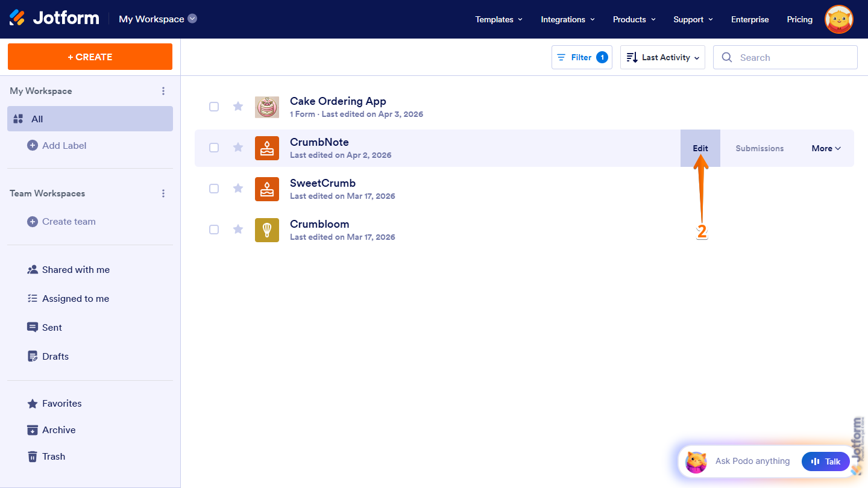Open the Favorites section label
This screenshot has height=488, width=868.
coord(62,404)
